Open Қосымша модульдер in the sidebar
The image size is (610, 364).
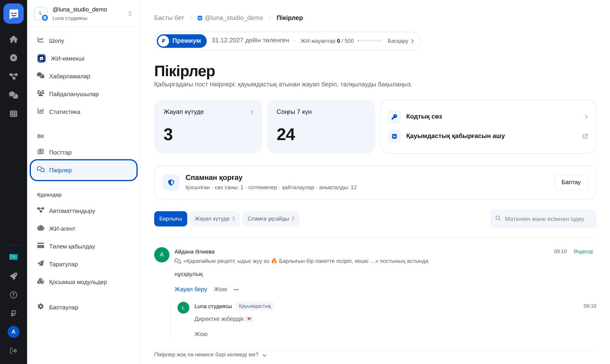click(x=83, y=282)
